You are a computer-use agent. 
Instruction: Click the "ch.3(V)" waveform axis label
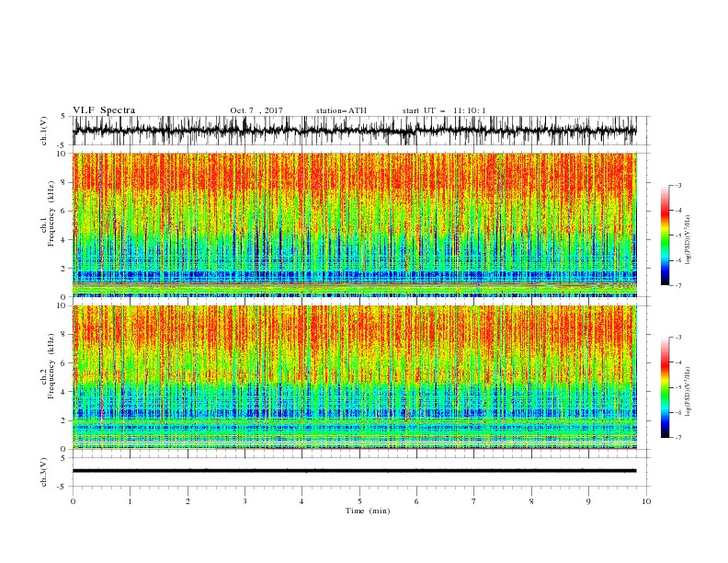pos(44,472)
